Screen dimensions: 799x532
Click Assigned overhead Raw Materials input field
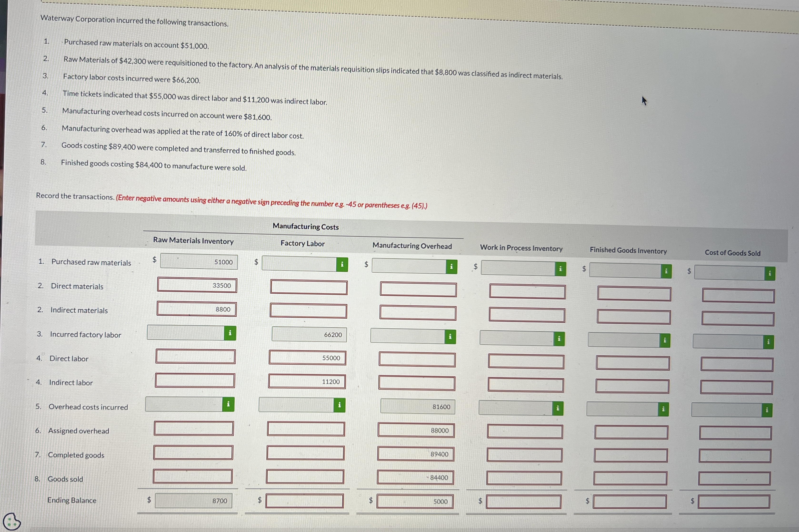coord(194,428)
